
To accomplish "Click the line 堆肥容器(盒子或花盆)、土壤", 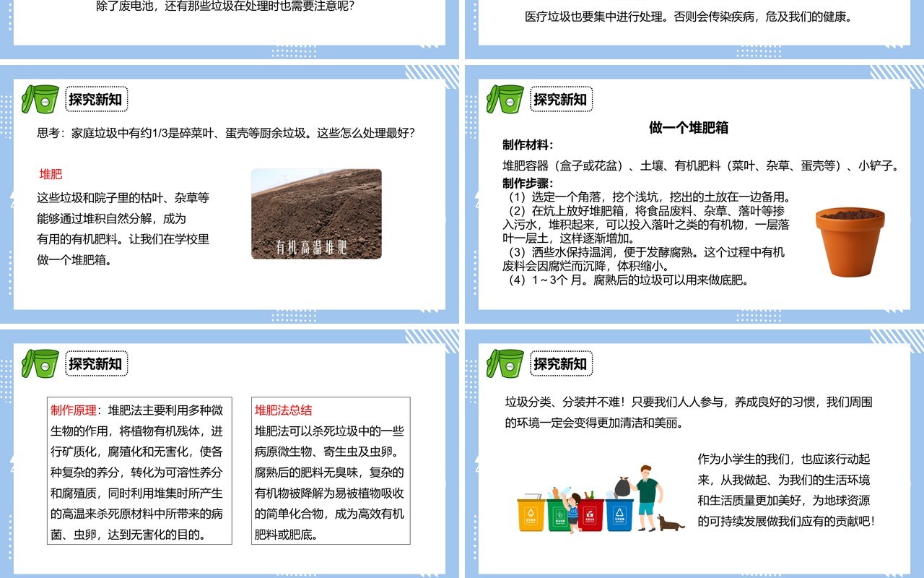I will tap(701, 165).
